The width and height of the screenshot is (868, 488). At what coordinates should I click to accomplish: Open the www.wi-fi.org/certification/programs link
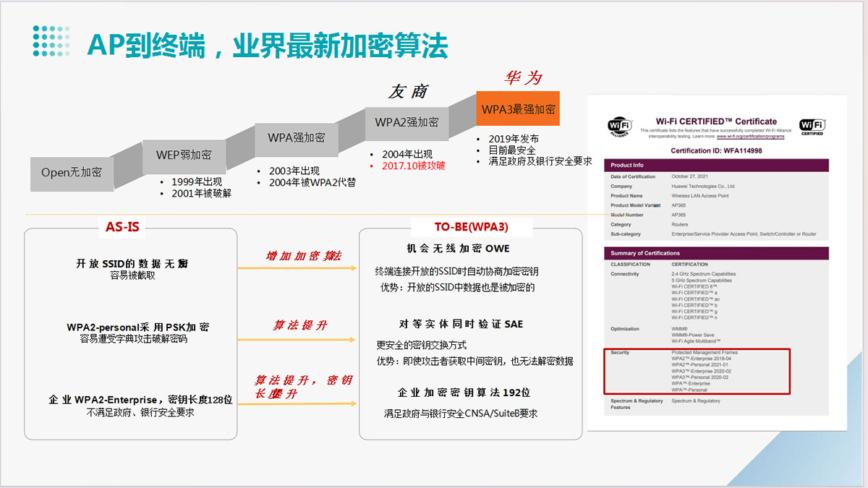coord(751,136)
